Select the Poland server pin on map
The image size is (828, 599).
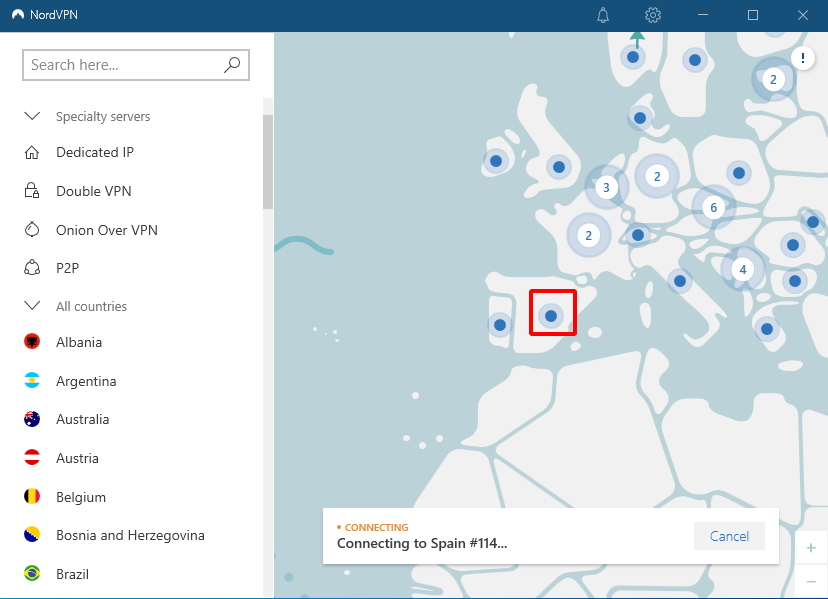739,173
